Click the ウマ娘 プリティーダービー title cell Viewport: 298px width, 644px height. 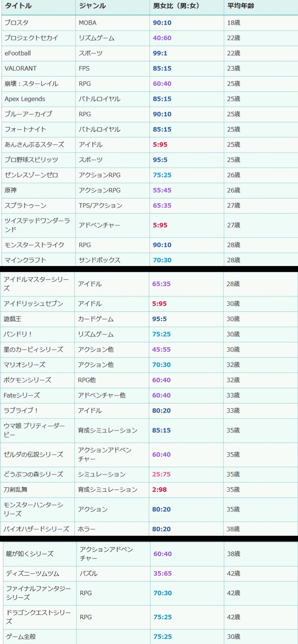[x=38, y=431]
